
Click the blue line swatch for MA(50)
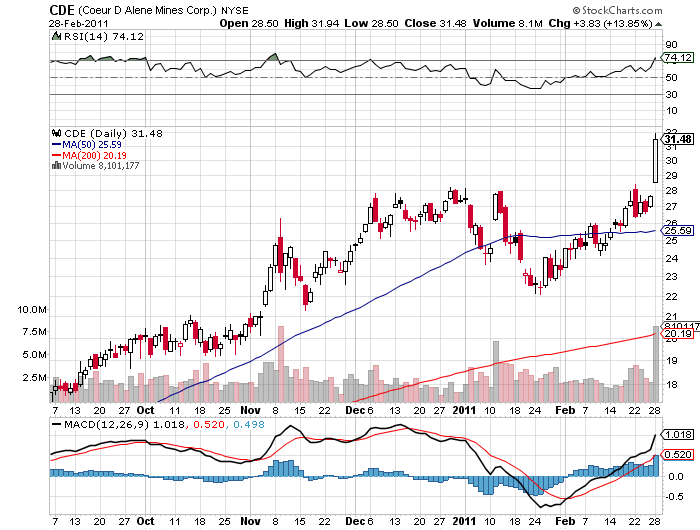click(57, 144)
